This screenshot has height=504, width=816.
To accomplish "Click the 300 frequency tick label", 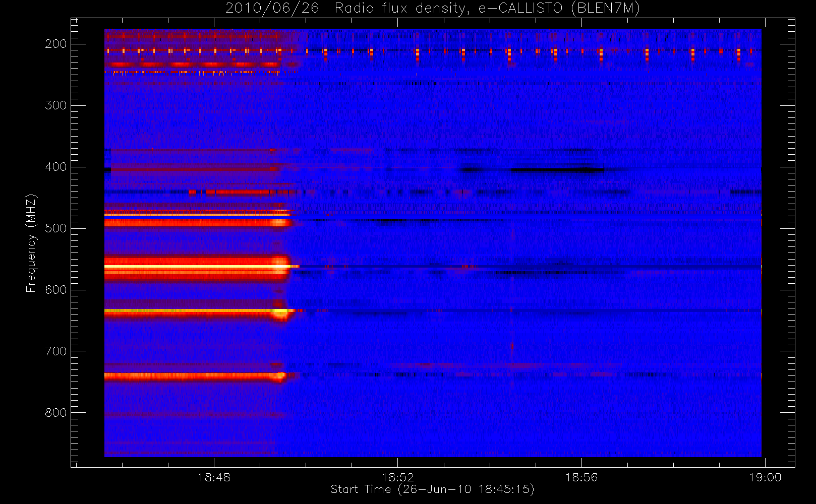I will [x=56, y=105].
